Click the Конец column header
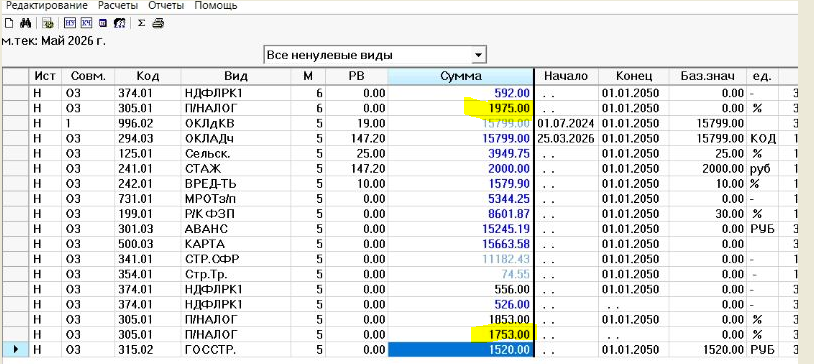Image resolution: width=814 pixels, height=364 pixels. click(633, 76)
